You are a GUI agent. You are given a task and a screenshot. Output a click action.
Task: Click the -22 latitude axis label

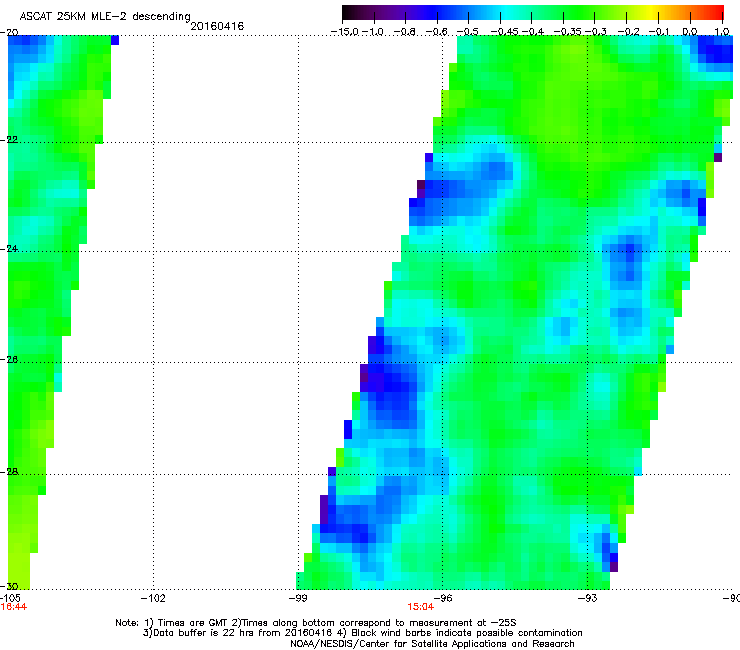pyautogui.click(x=9, y=140)
